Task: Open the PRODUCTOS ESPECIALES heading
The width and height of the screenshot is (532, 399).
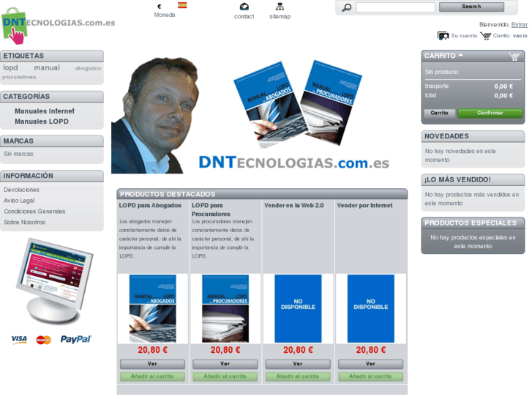Action: 471,223
